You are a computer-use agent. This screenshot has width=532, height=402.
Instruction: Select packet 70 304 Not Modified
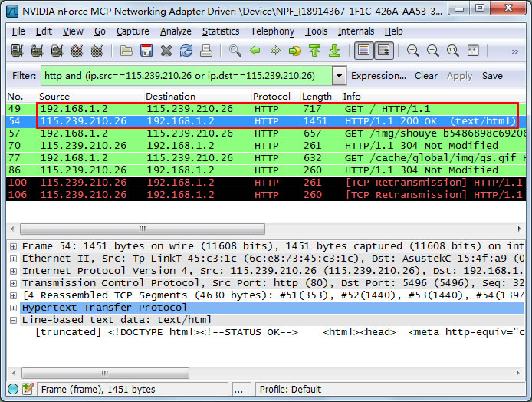pos(266,145)
